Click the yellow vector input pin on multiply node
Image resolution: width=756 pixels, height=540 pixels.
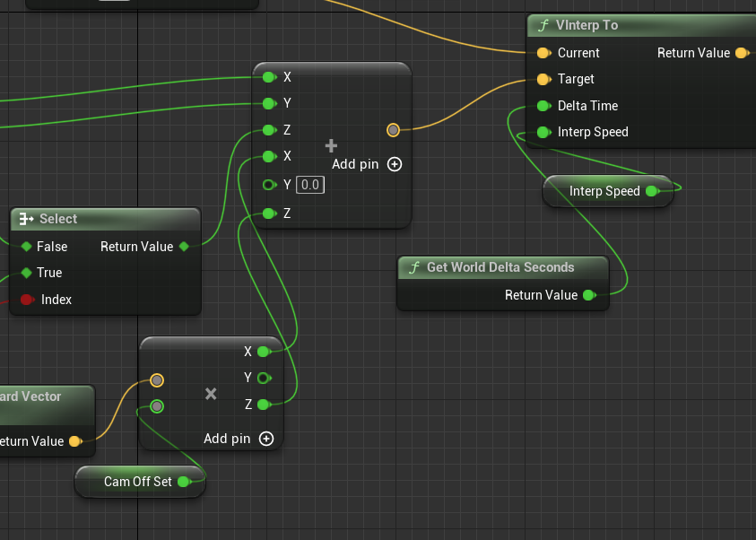(x=157, y=380)
